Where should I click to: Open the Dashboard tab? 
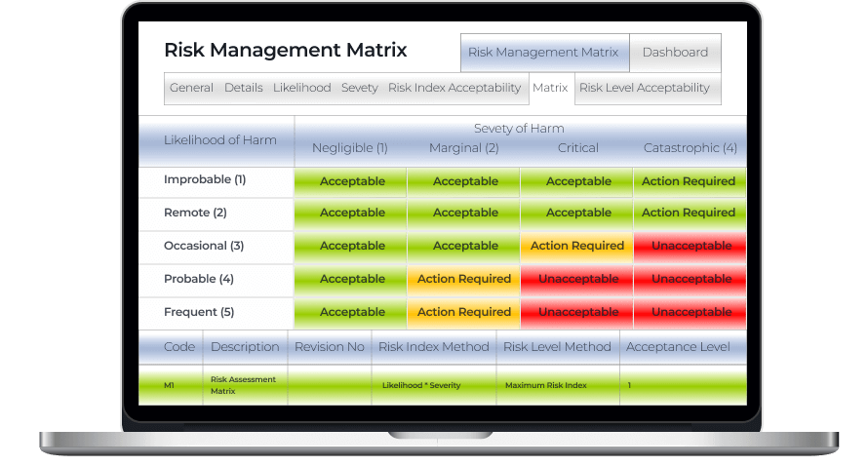pyautogui.click(x=675, y=53)
